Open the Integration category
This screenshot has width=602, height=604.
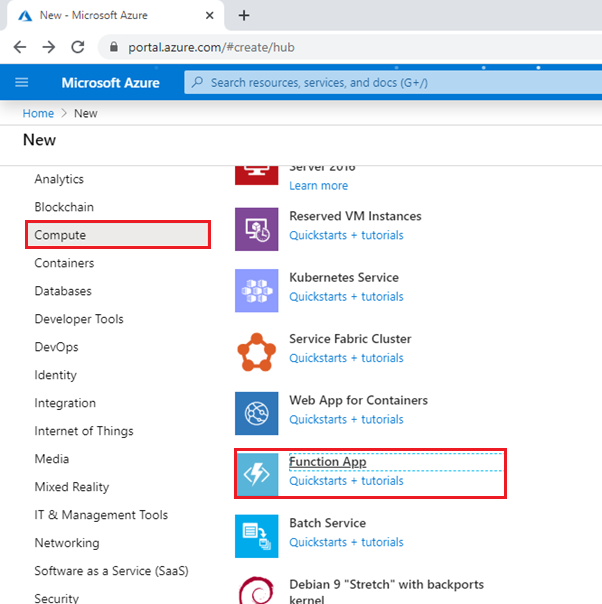point(65,403)
